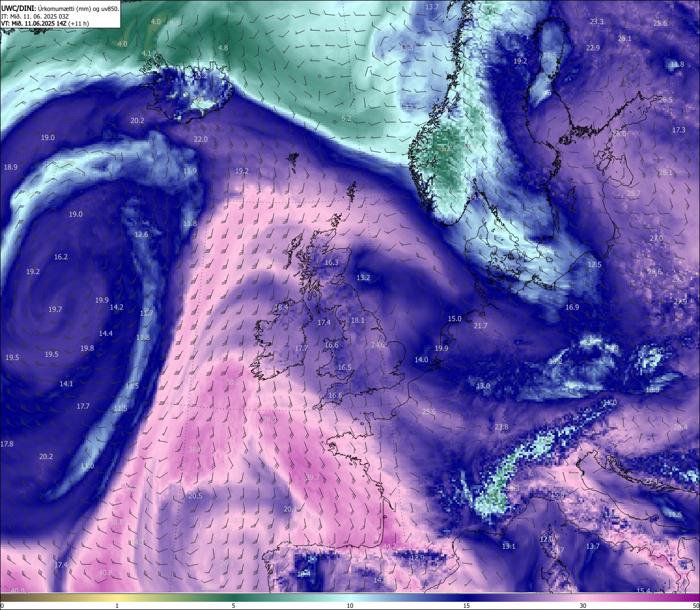This screenshot has width=700, height=610.
Task: Click the 22.9 value over Finland
Action: click(593, 48)
